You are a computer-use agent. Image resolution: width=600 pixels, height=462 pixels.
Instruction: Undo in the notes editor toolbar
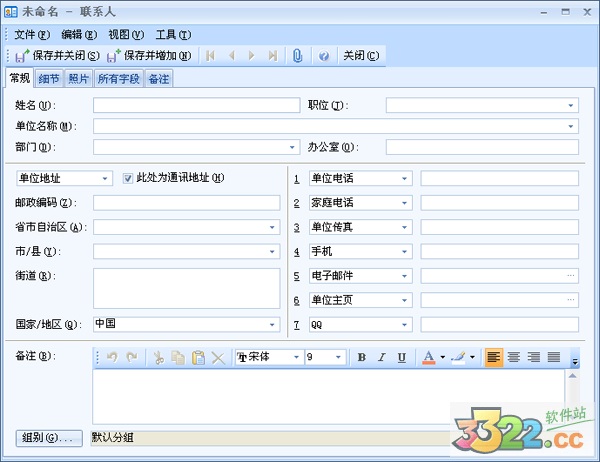112,358
